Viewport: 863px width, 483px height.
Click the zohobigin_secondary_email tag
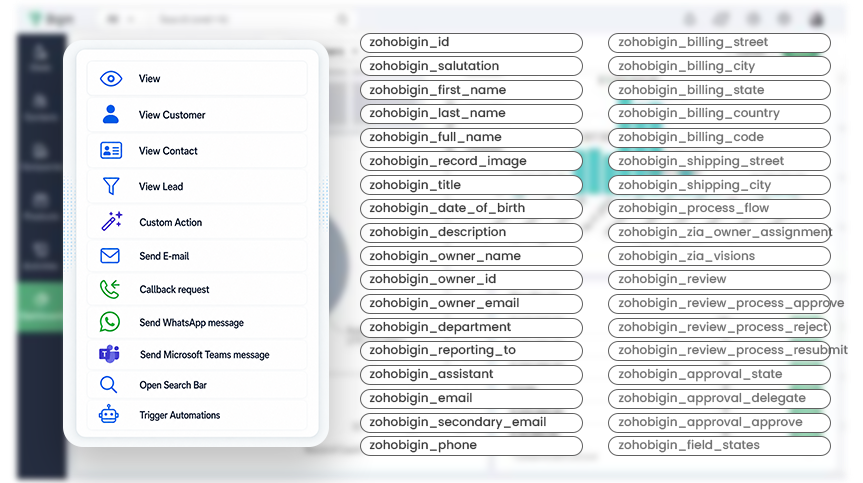[x=471, y=422]
